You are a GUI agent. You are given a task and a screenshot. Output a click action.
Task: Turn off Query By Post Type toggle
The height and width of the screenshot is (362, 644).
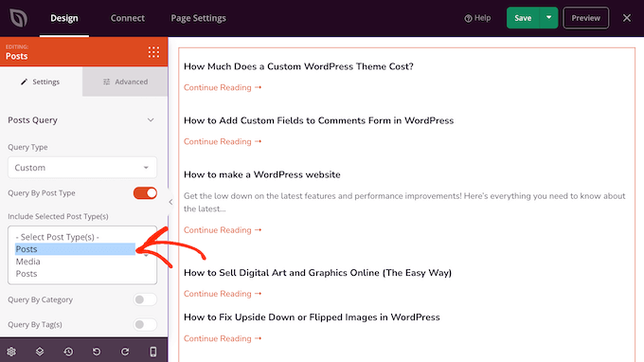point(145,193)
